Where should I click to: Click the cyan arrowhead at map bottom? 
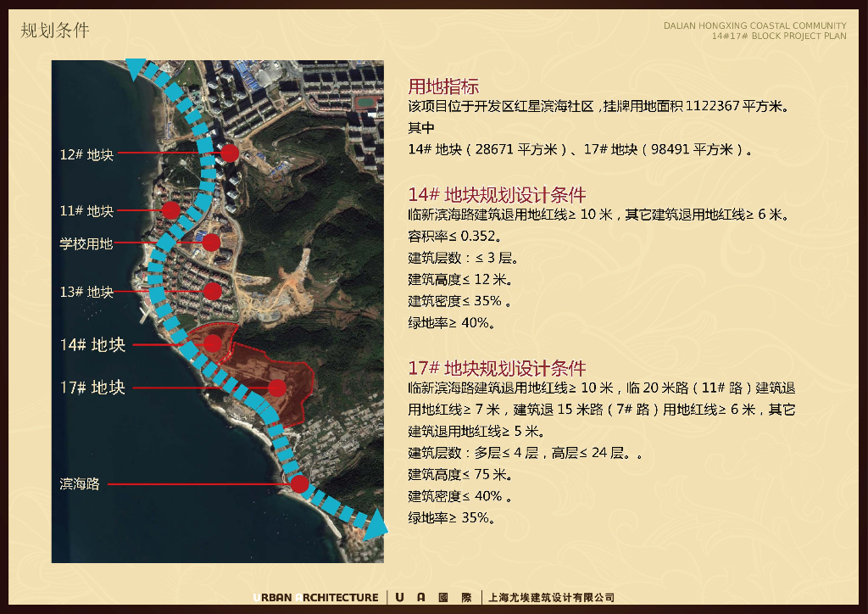(x=376, y=525)
